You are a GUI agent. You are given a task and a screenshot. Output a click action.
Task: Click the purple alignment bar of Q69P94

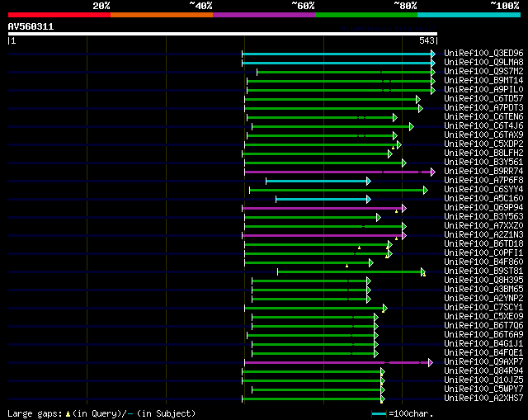point(324,209)
